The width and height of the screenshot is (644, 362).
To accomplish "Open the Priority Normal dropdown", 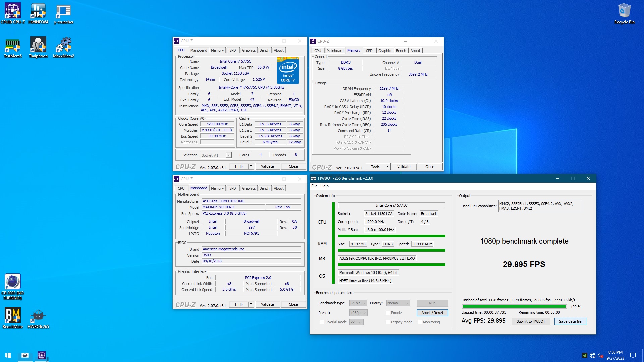I will tap(398, 303).
